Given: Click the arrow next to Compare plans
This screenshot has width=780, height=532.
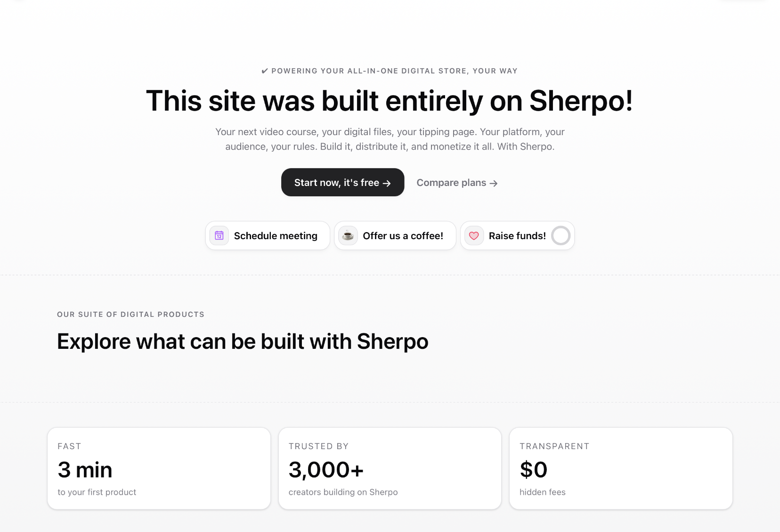Looking at the screenshot, I should click(x=494, y=183).
